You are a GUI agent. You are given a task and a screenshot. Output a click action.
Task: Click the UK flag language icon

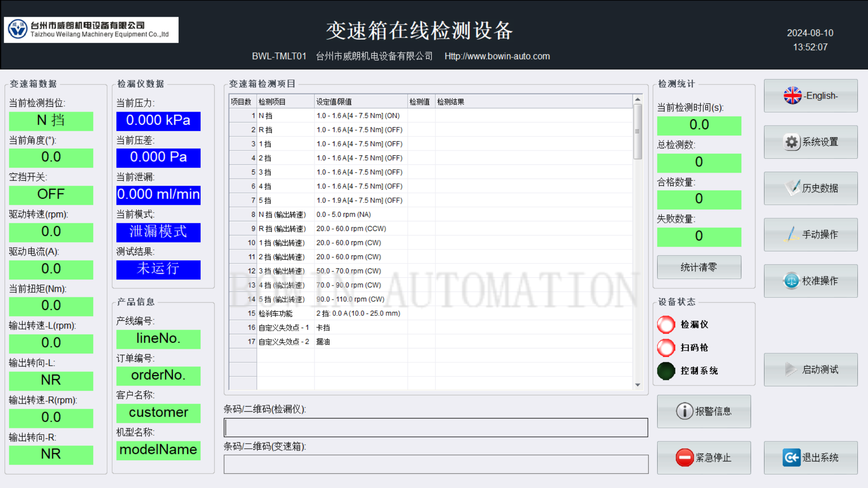click(x=793, y=96)
